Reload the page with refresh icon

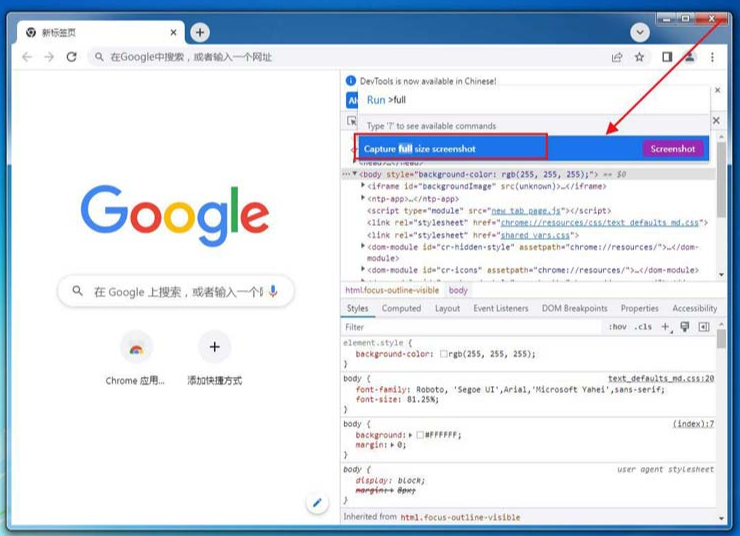pyautogui.click(x=71, y=57)
